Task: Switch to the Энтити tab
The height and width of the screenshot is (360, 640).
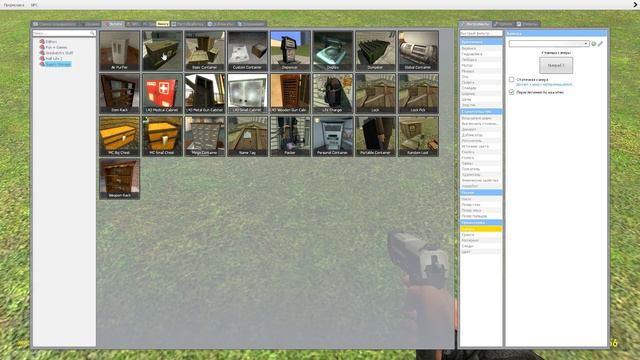Action: 113,24
